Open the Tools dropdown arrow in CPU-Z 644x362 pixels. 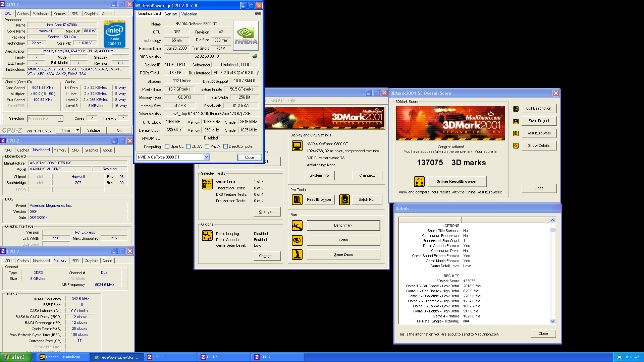[77, 130]
